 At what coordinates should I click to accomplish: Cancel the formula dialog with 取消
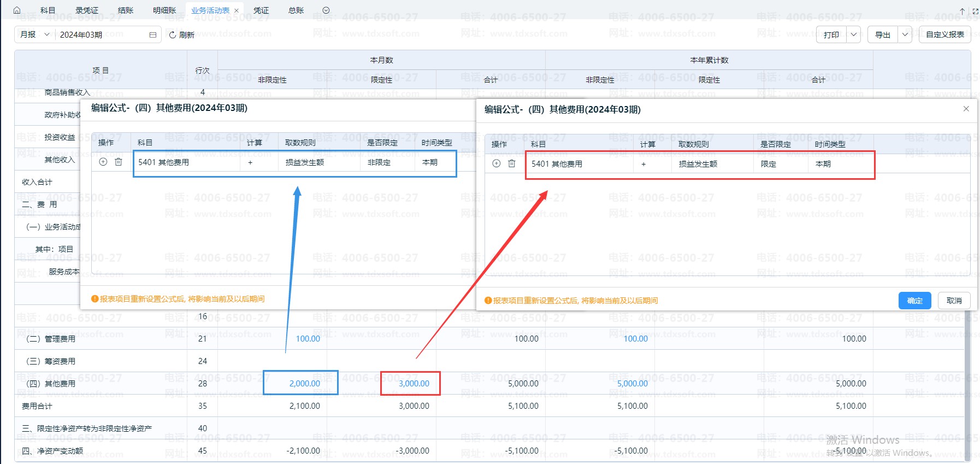pos(954,301)
